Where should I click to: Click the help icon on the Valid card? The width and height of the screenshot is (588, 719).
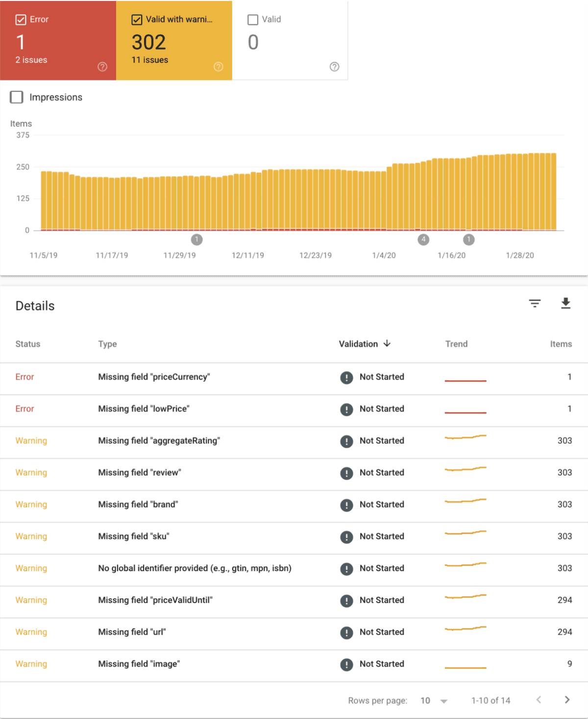[x=334, y=67]
